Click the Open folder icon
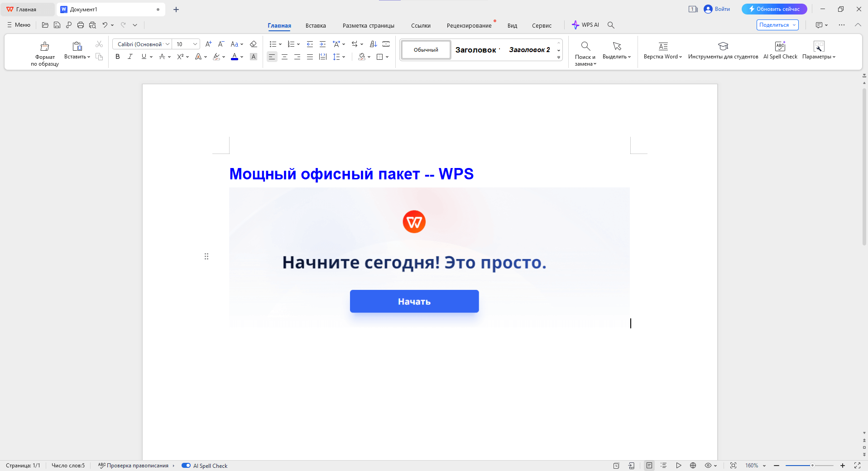Screen dimensions: 868x471 click(x=45, y=25)
